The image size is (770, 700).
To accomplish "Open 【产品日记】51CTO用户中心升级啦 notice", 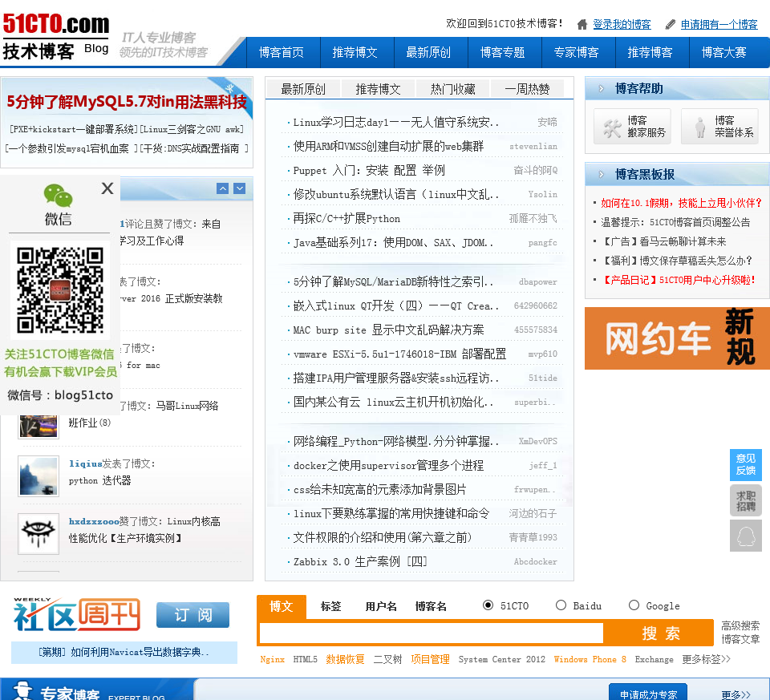I will pos(679,280).
